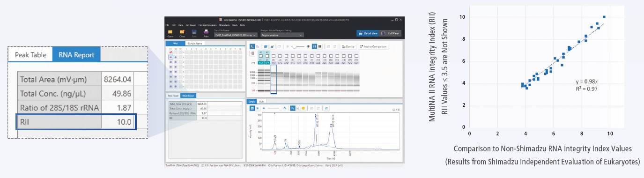Click the Add to Comparison button
This screenshot has width=644, height=178.
[x=373, y=46]
